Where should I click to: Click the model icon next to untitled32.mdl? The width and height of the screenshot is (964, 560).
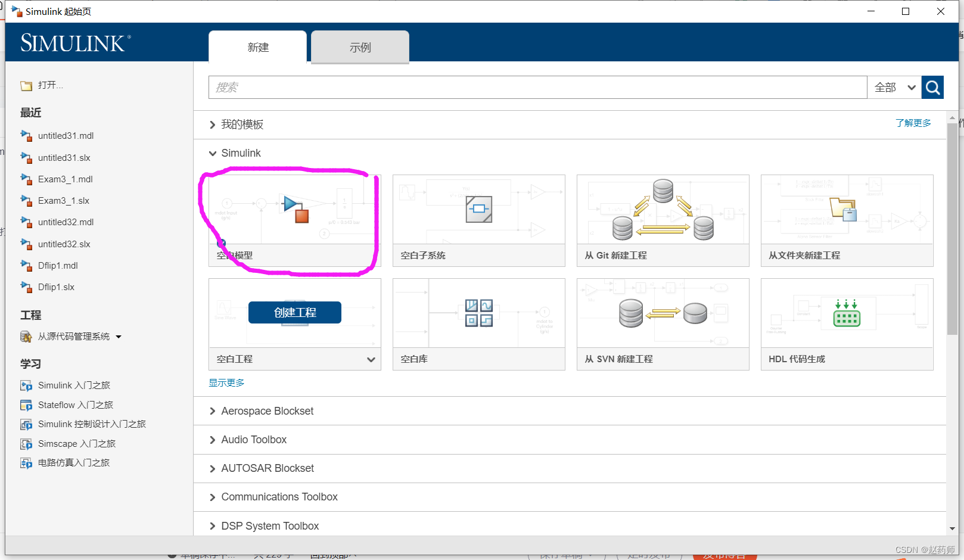click(26, 222)
